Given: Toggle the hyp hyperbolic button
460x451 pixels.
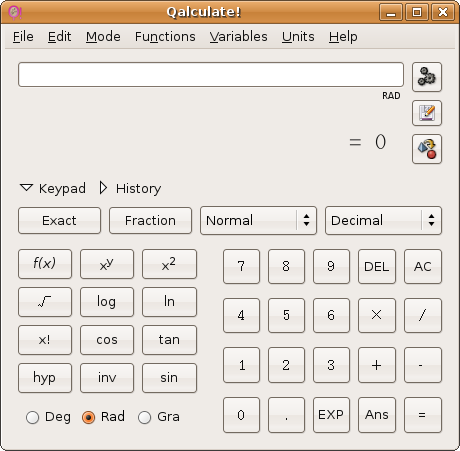Looking at the screenshot, I should coord(45,378).
